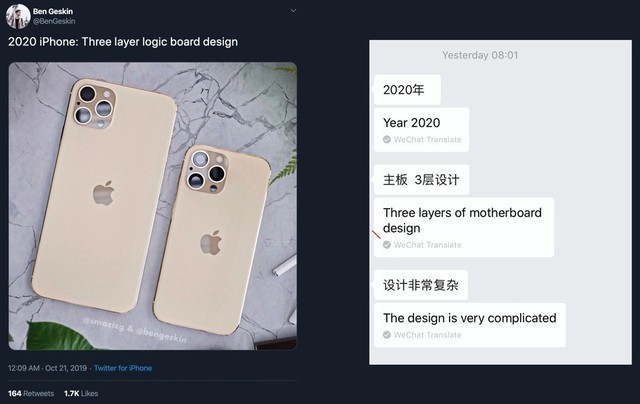
Task: Click the Yesterday 08:01 chat timestamp
Action: (480, 55)
